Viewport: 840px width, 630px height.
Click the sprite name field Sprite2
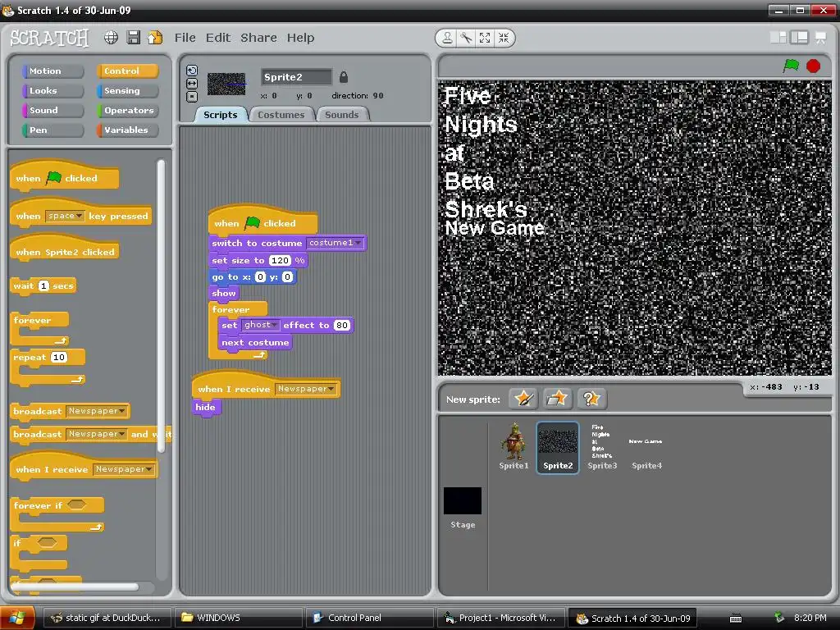[x=296, y=77]
